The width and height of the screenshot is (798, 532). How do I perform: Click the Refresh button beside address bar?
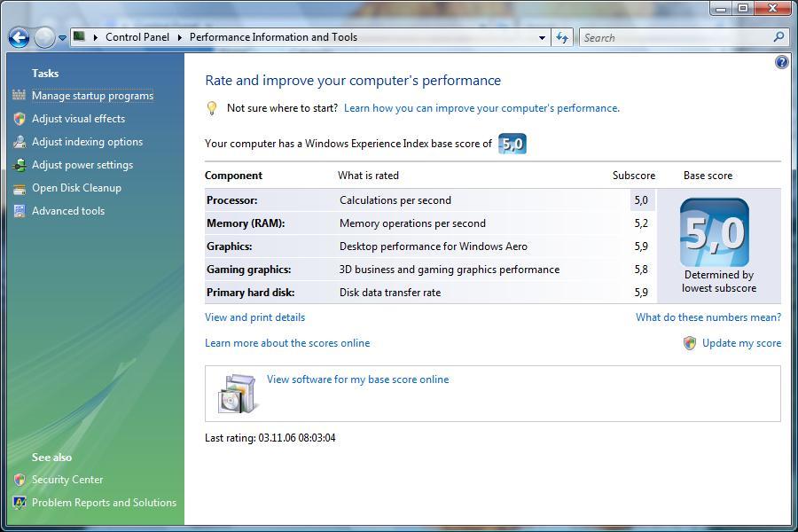562,37
